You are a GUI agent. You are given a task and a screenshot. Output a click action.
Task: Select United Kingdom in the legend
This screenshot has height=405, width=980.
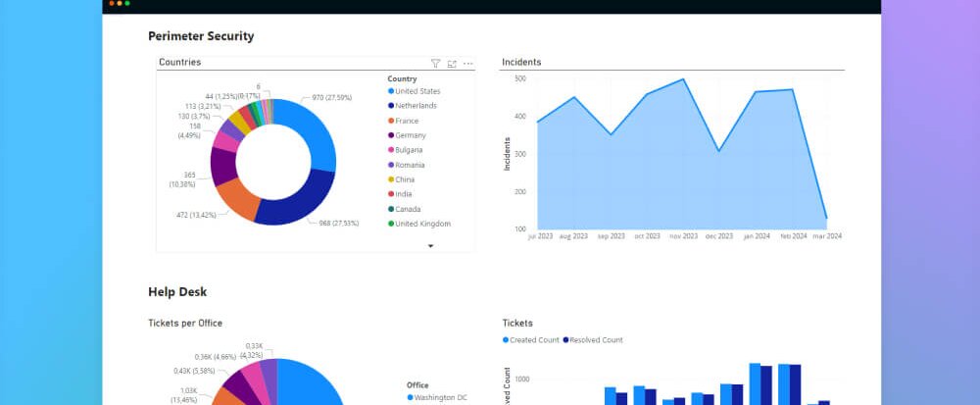tap(422, 224)
